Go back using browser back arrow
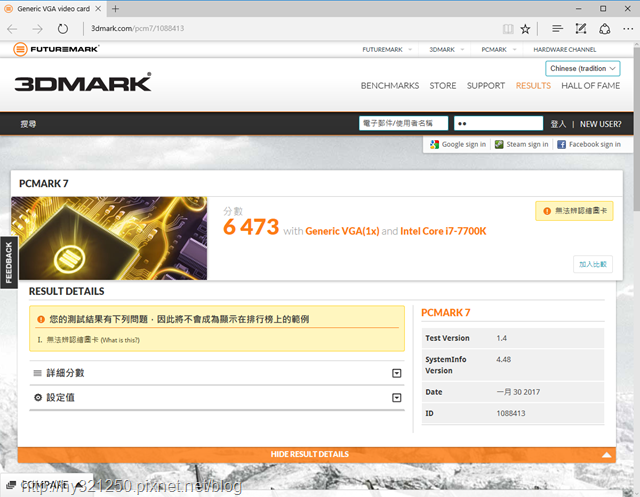The height and width of the screenshot is (497, 640). (12, 29)
